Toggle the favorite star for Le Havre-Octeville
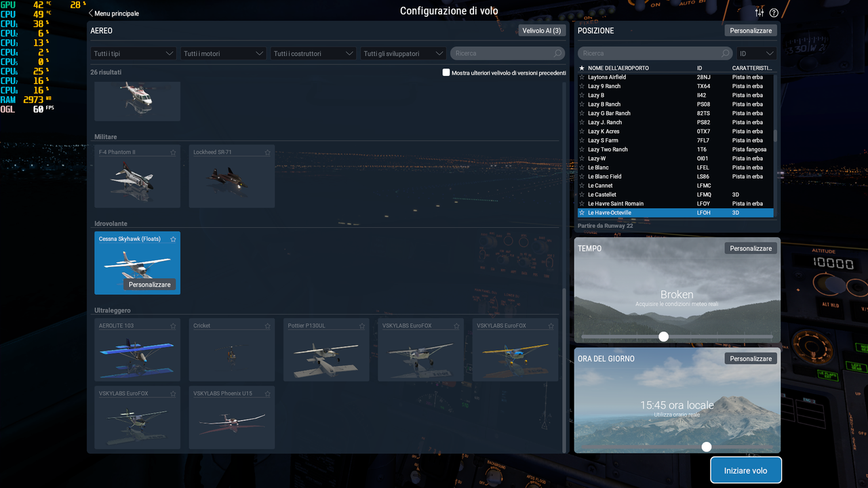The height and width of the screenshot is (488, 868). (x=583, y=212)
